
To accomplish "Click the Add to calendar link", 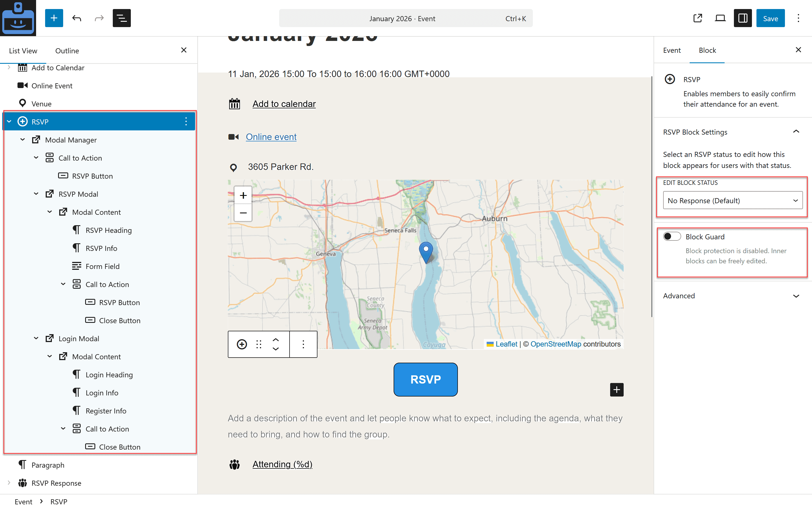I will coord(284,104).
